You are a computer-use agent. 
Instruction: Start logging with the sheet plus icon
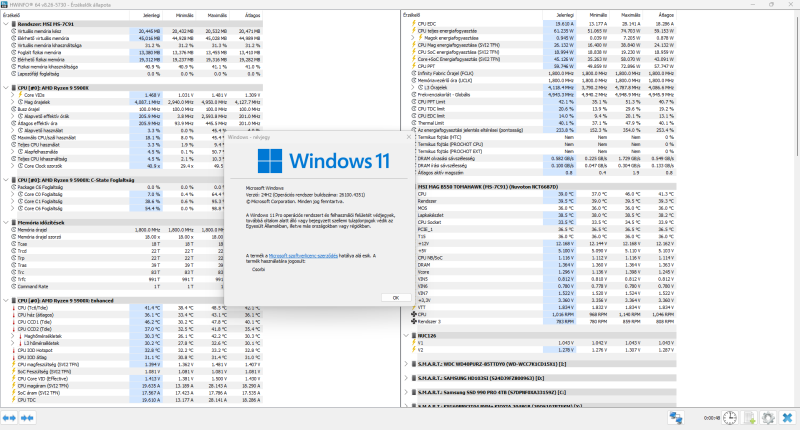point(749,418)
